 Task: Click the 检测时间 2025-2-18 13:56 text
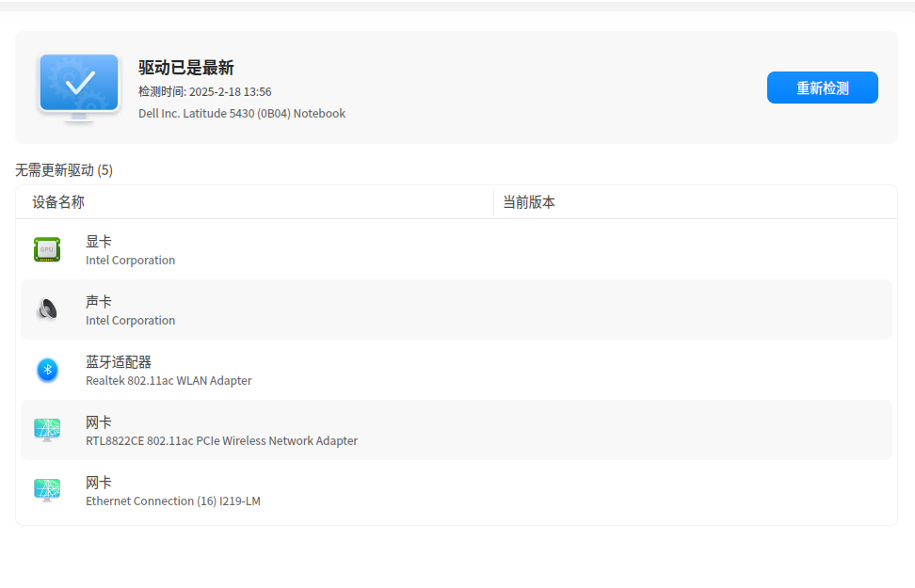205,91
